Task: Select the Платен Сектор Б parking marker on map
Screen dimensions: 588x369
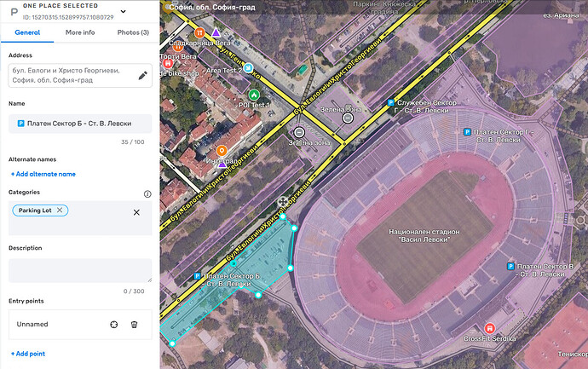Action: pos(197,276)
